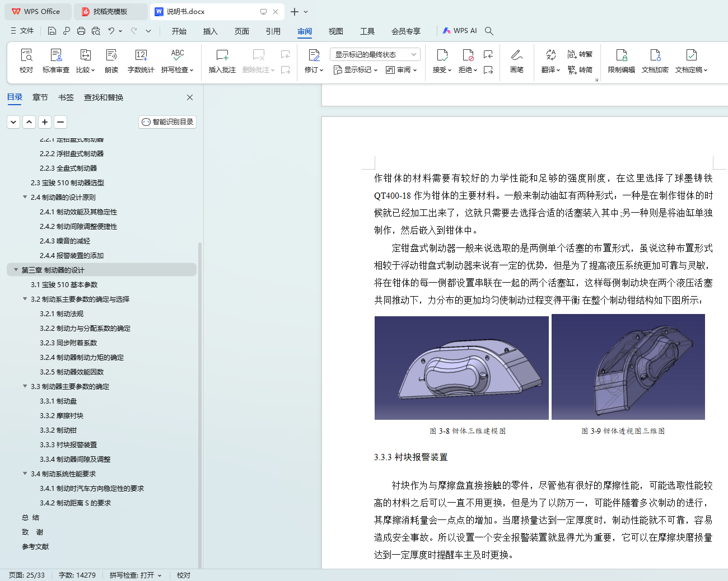Toggle 拼写检查 status in the status bar
The image size is (728, 581).
135,575
